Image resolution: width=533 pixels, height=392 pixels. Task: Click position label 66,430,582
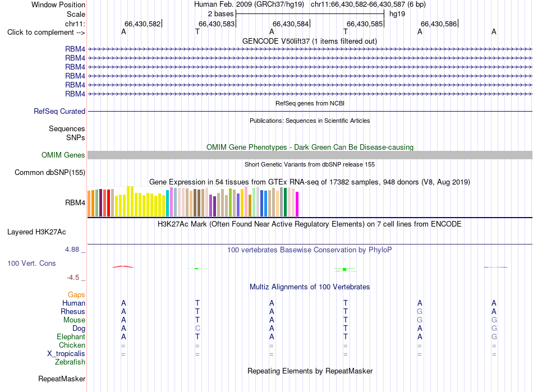coord(143,24)
